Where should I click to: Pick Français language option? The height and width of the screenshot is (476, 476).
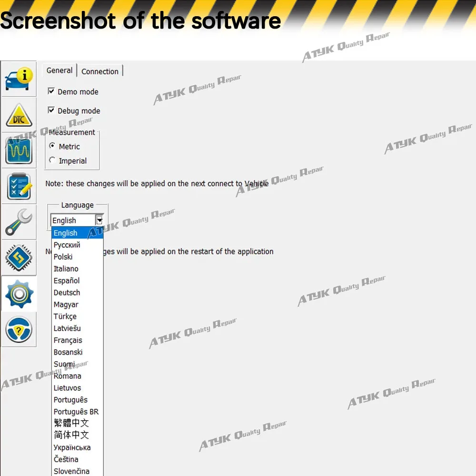78,340
